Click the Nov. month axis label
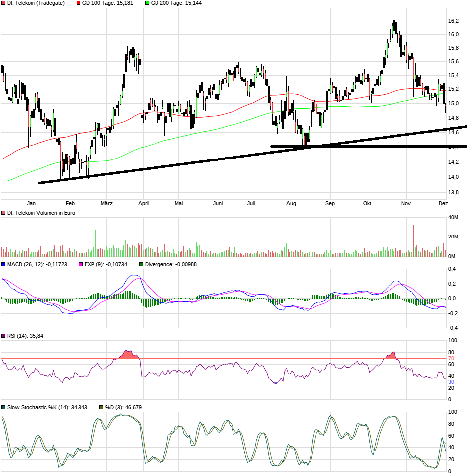Screen dimensions: 467x476 pos(406,203)
